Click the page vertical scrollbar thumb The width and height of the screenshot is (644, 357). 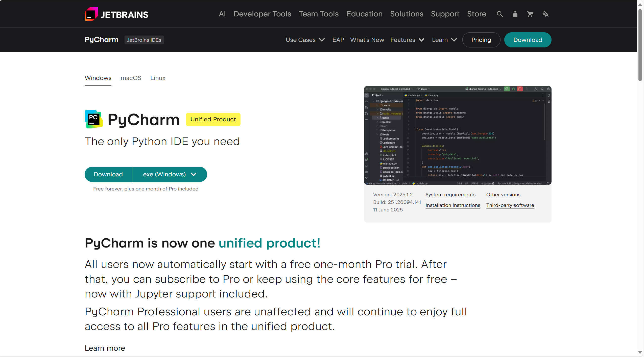640,45
